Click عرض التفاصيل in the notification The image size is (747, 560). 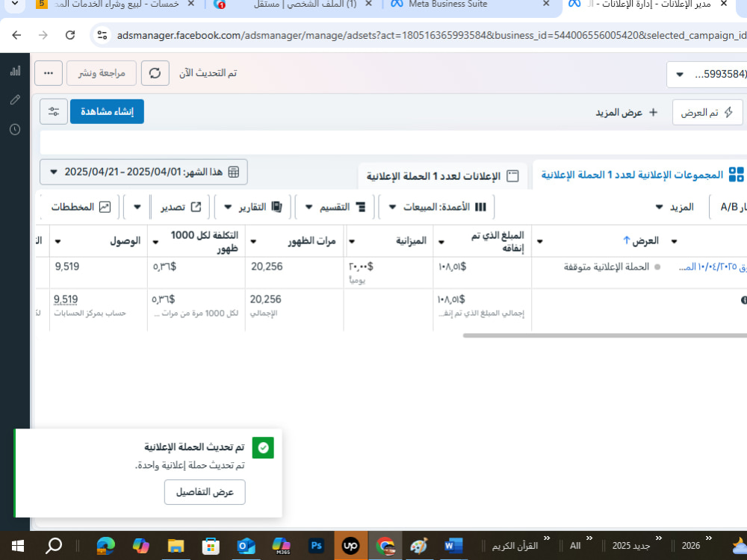point(205,492)
